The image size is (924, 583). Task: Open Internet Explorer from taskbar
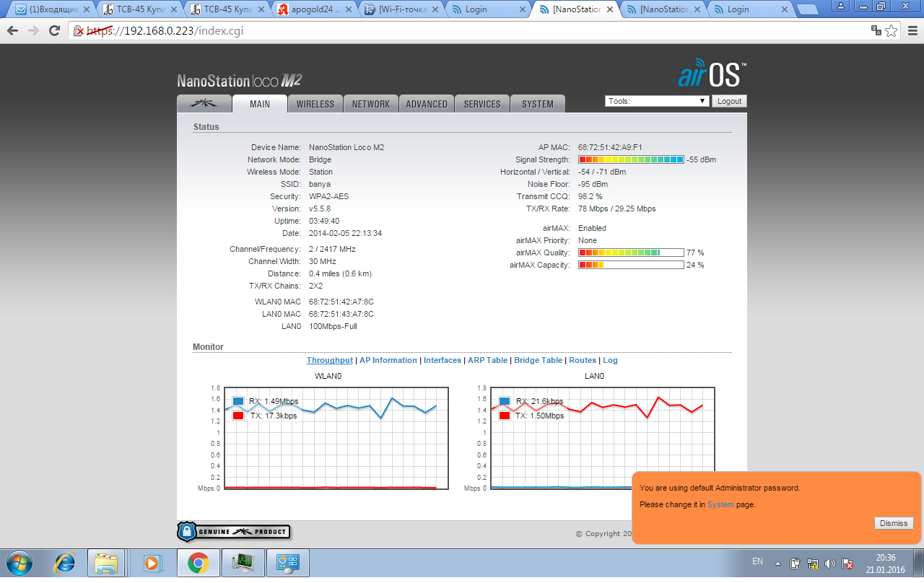(65, 563)
